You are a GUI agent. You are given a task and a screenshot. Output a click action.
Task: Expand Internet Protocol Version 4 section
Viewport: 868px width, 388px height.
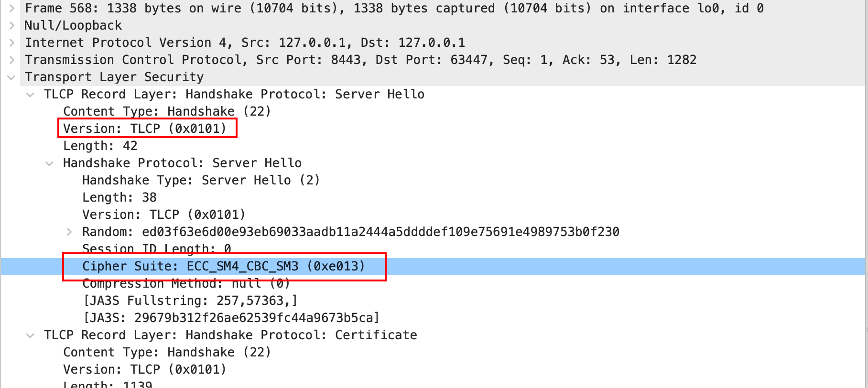coord(12,43)
